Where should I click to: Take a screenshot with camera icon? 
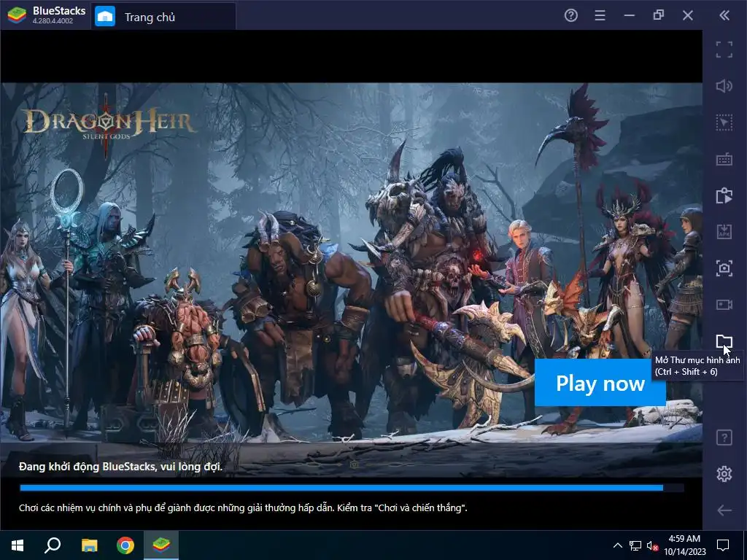724,268
